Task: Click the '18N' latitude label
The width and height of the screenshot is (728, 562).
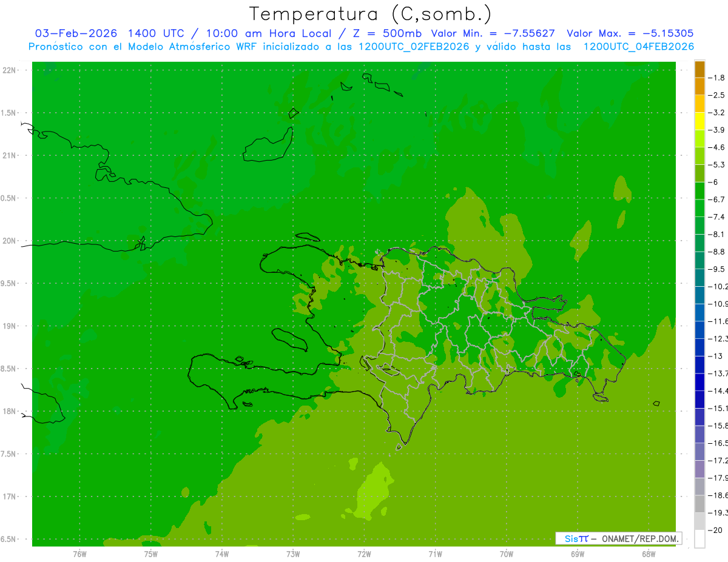Action: [10, 411]
